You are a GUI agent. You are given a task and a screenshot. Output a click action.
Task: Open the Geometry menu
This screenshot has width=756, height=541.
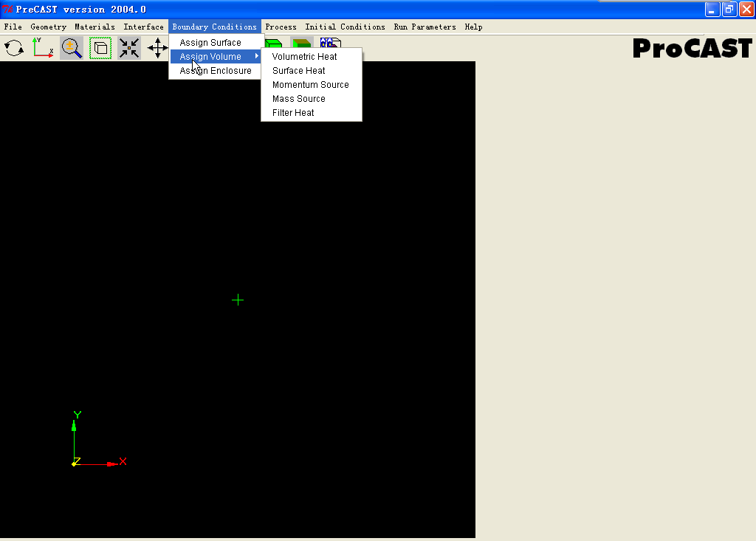click(48, 27)
